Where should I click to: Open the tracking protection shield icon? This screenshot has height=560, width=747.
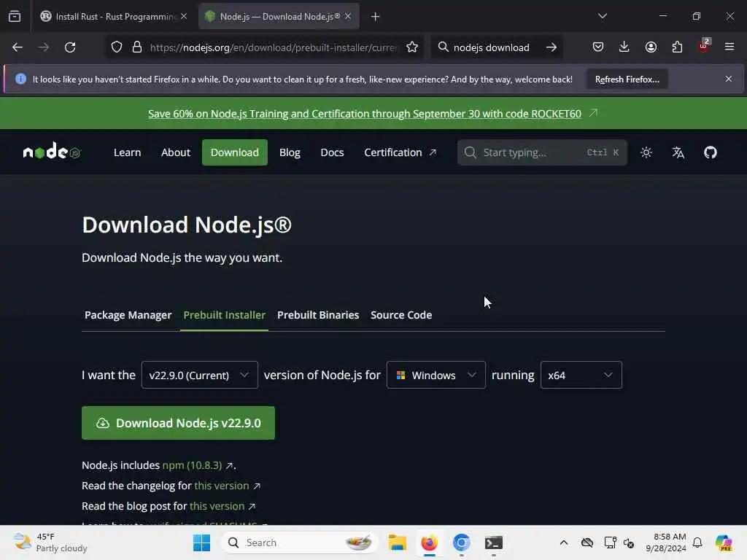[117, 47]
